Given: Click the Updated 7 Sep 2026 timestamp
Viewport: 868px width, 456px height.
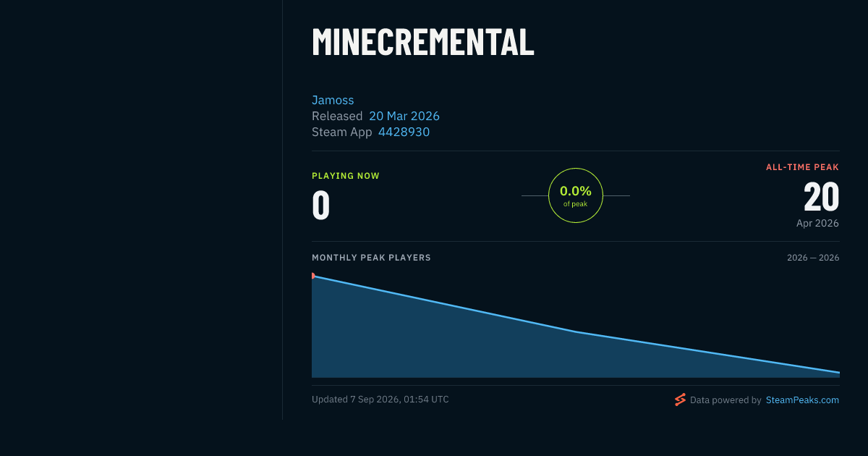Looking at the screenshot, I should (x=380, y=400).
